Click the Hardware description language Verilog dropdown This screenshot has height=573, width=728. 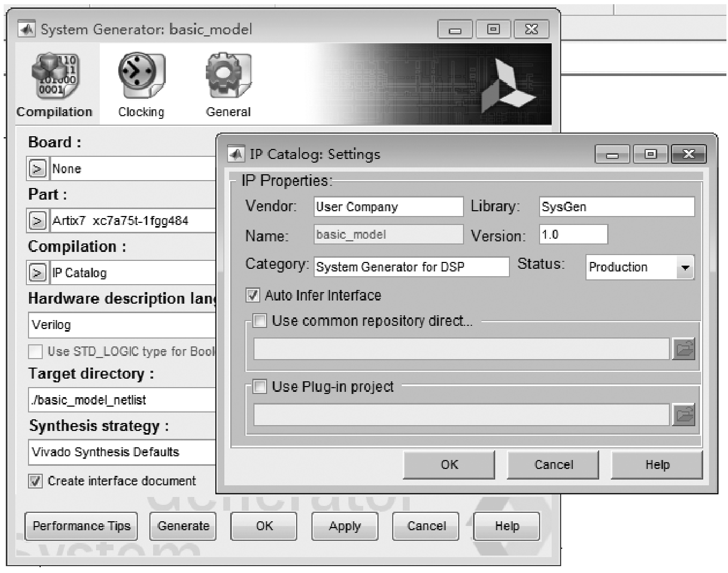pyautogui.click(x=122, y=325)
